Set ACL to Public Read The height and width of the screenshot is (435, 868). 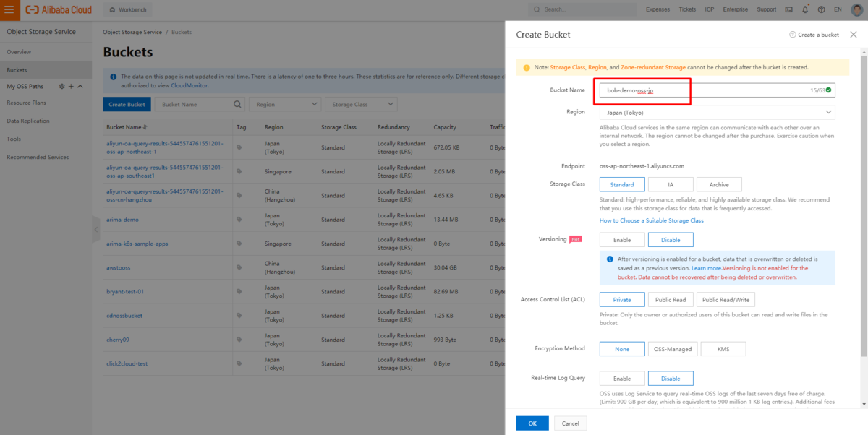(671, 299)
